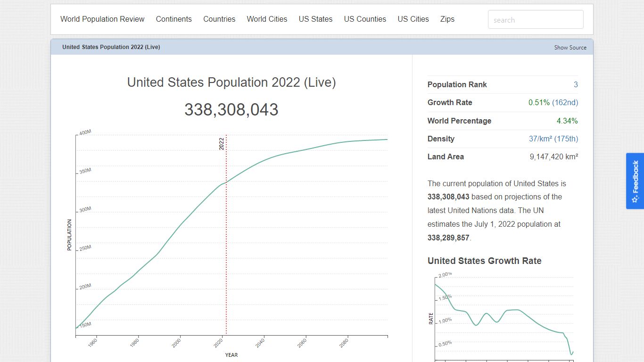Open the Population Rank value 3

[x=576, y=84]
